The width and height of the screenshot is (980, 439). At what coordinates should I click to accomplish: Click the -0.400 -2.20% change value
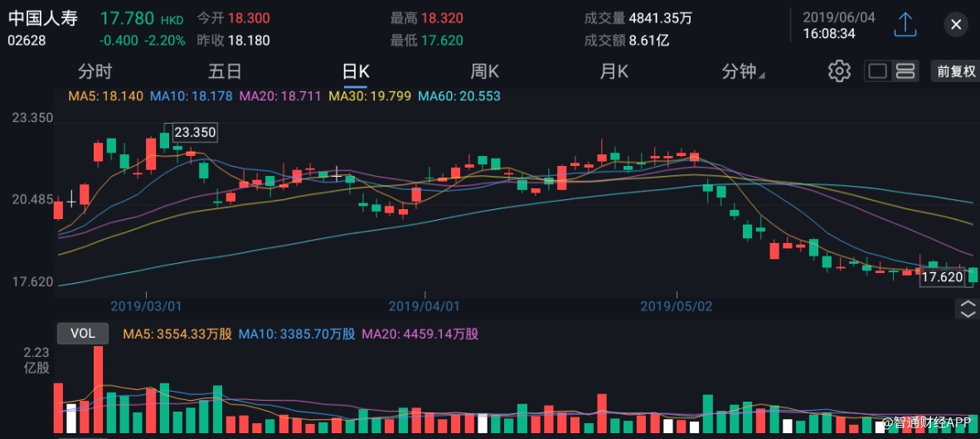[x=143, y=41]
